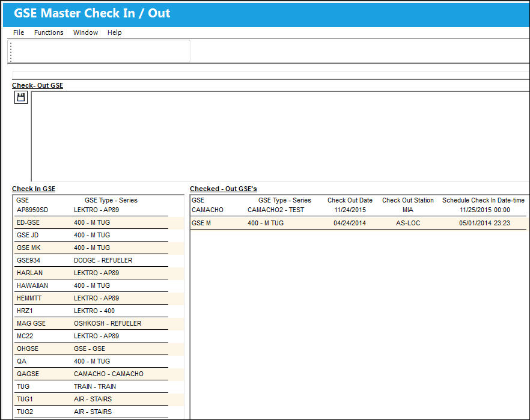Click the dotted toolbar grip handle
Screen dimensions: 530x420
11,52
